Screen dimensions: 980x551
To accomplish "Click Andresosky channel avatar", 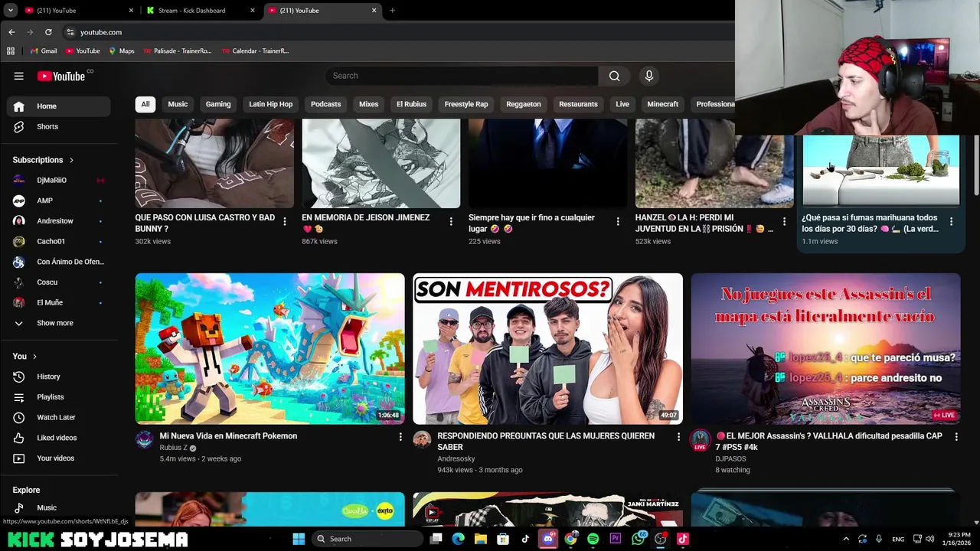I will tap(422, 439).
